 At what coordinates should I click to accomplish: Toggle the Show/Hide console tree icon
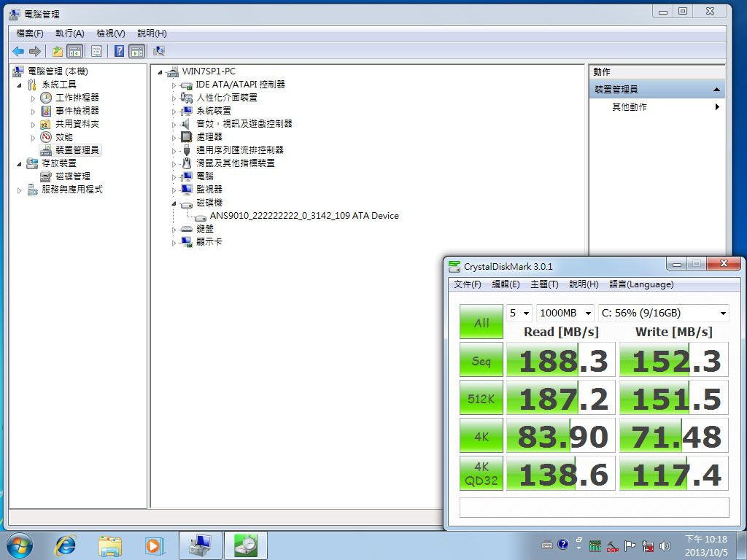pos(75,51)
